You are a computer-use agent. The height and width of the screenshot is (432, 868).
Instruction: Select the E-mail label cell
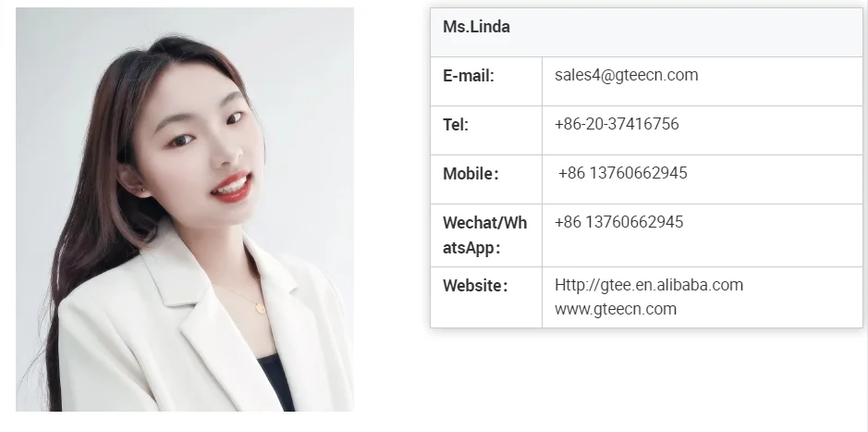pyautogui.click(x=486, y=81)
